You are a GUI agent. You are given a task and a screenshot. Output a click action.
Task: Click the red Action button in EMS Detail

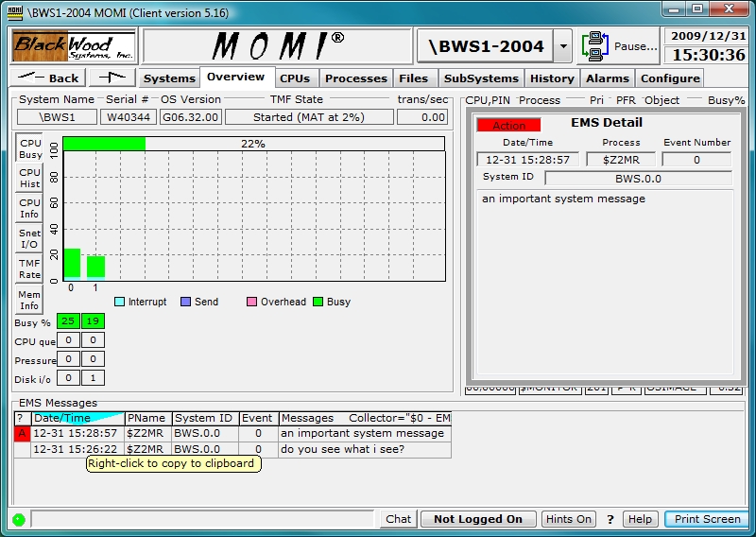(x=508, y=126)
